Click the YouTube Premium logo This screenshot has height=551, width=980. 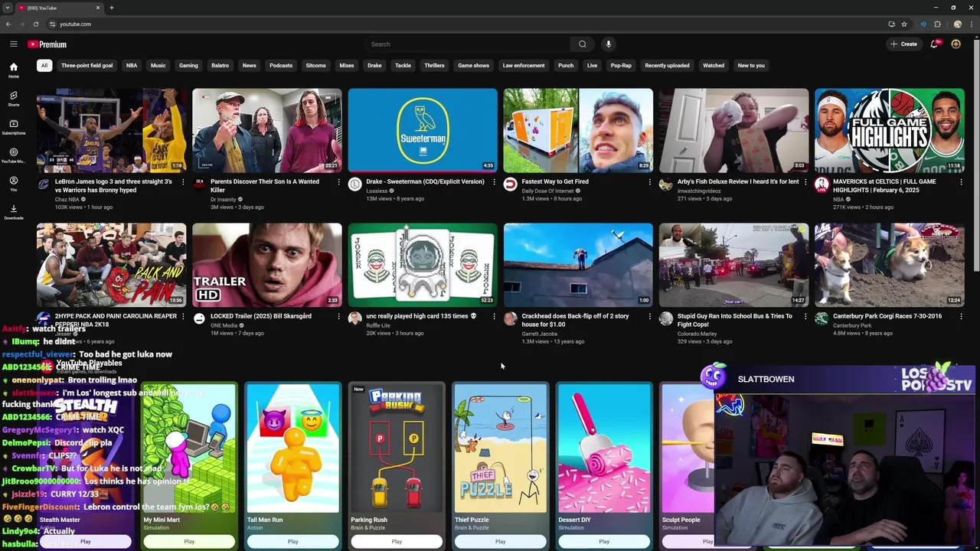pos(47,44)
